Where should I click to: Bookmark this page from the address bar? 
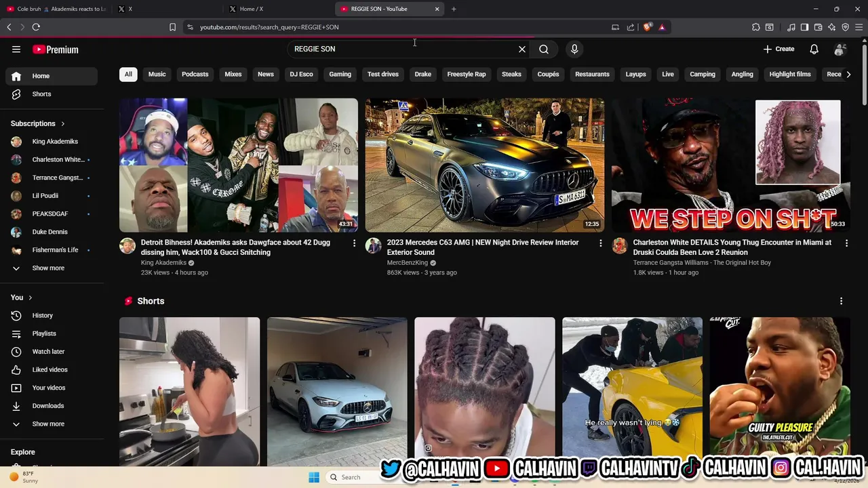172,27
